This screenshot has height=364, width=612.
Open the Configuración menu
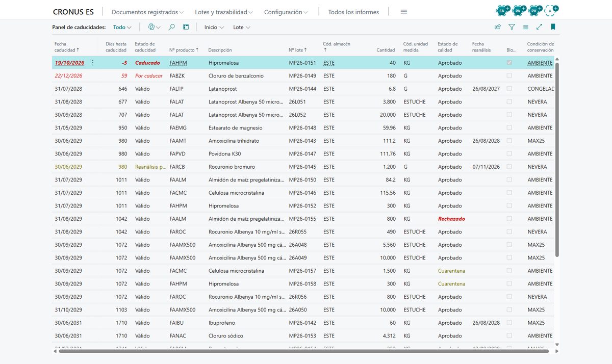286,12
